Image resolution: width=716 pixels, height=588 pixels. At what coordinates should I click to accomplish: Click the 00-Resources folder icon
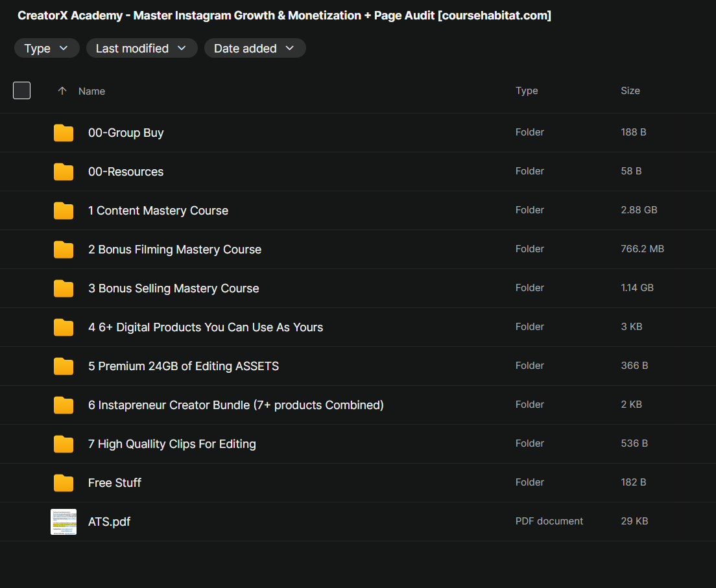[x=64, y=172]
